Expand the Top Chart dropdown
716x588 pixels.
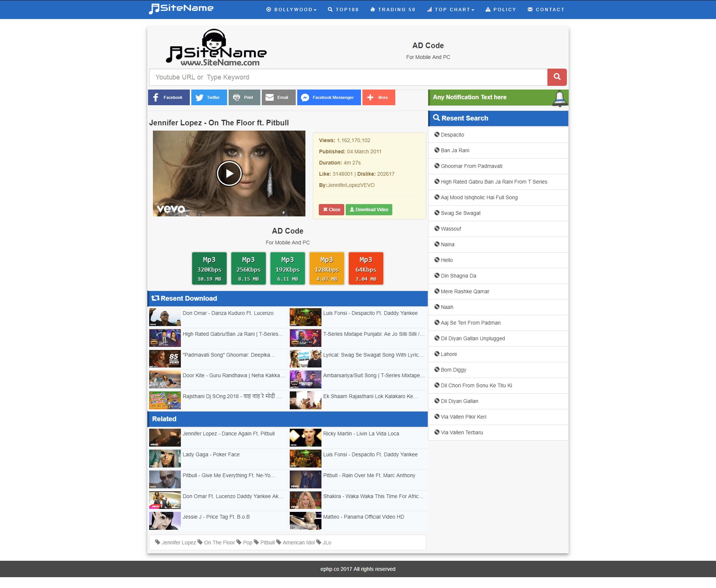(450, 9)
